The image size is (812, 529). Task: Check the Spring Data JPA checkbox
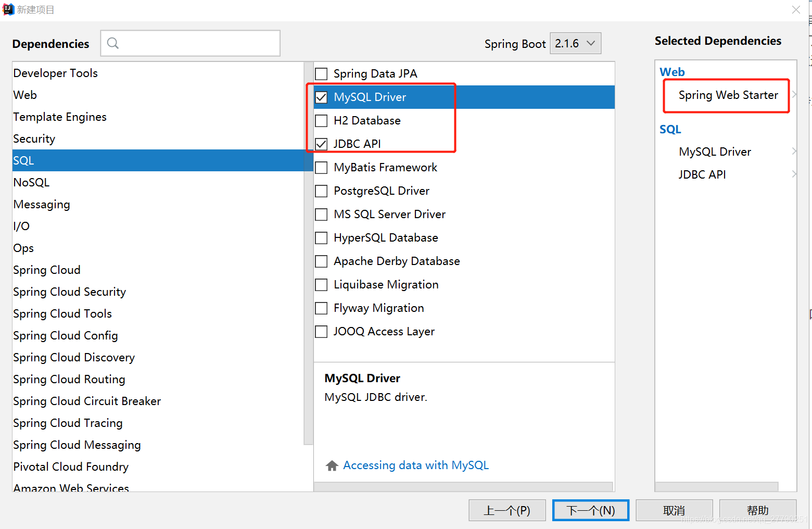click(x=322, y=74)
